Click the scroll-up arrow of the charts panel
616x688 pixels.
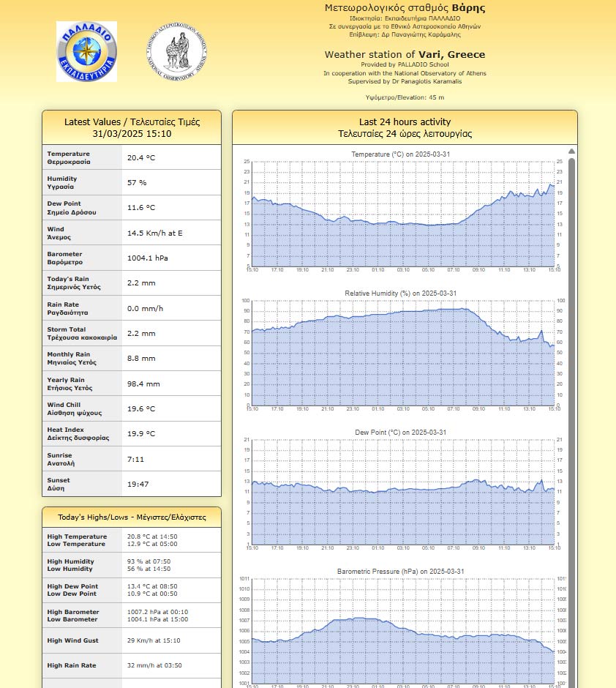[x=571, y=152]
